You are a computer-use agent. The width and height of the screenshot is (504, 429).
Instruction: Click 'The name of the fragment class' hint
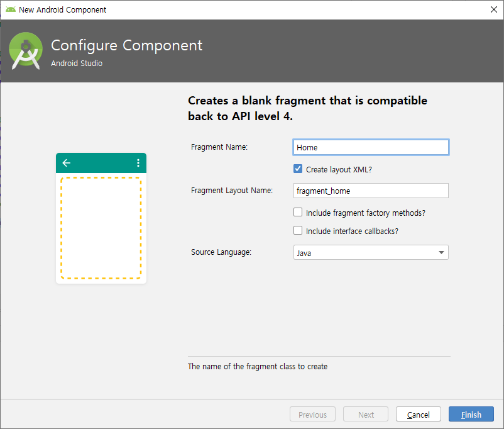[x=258, y=367]
